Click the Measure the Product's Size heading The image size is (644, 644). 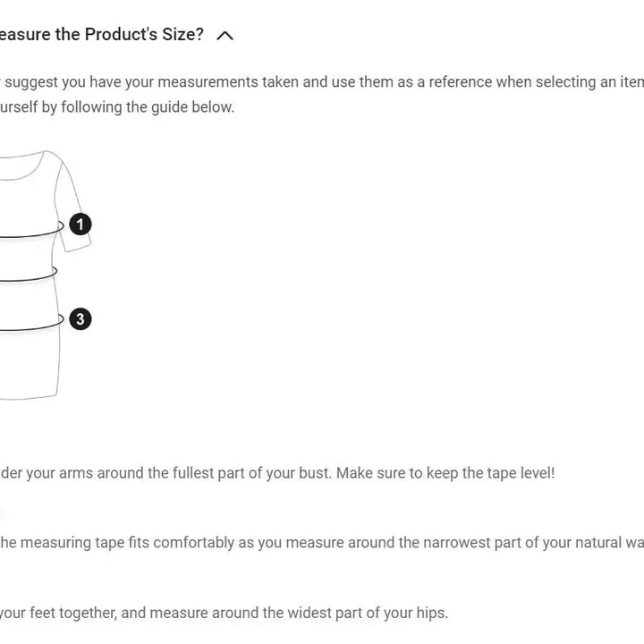point(101,35)
